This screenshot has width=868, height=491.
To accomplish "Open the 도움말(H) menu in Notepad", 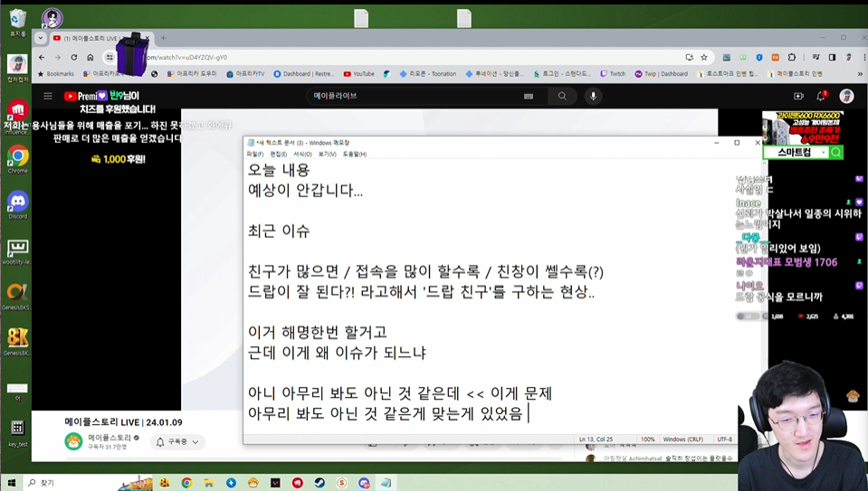I will point(354,154).
